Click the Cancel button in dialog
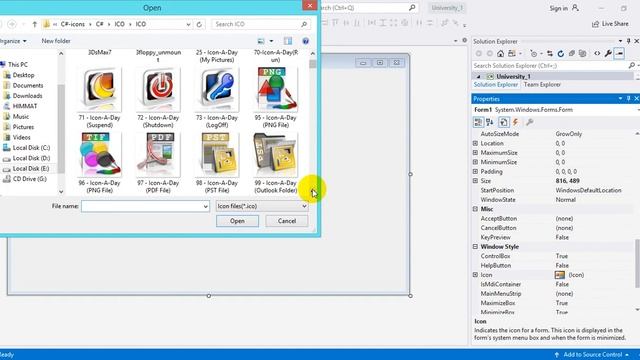The height and width of the screenshot is (360, 640). [x=287, y=221]
